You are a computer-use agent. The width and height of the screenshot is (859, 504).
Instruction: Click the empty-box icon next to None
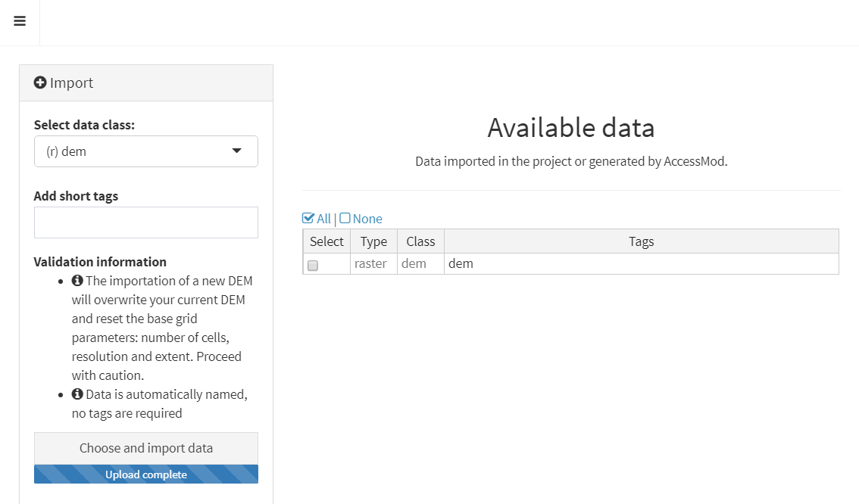(345, 219)
